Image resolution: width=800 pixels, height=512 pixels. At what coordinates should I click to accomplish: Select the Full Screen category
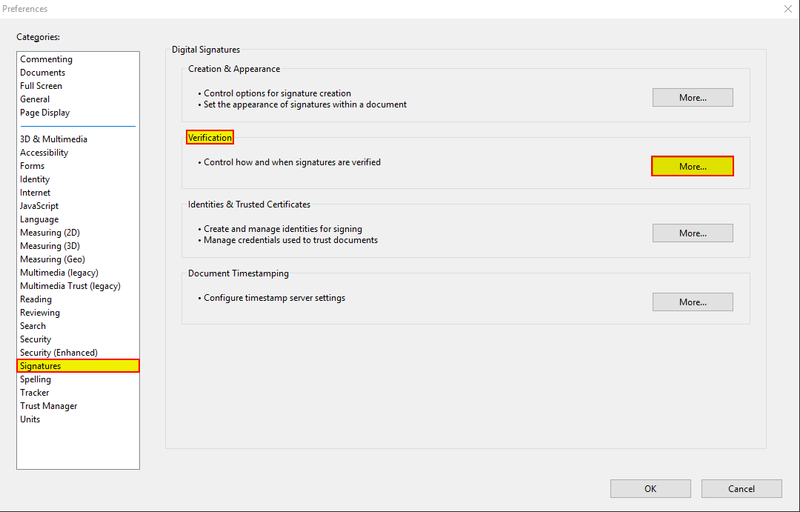pyautogui.click(x=41, y=86)
